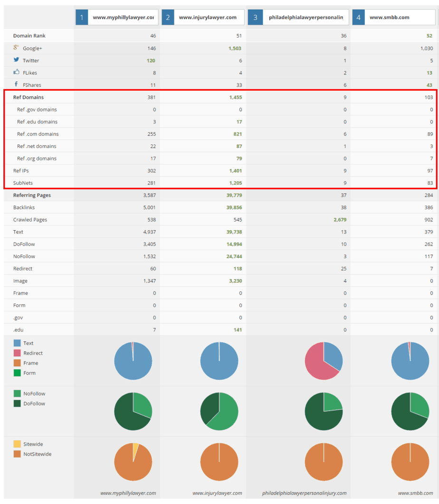
Task: Click the Redirect row label in the table
Action: 22,269
